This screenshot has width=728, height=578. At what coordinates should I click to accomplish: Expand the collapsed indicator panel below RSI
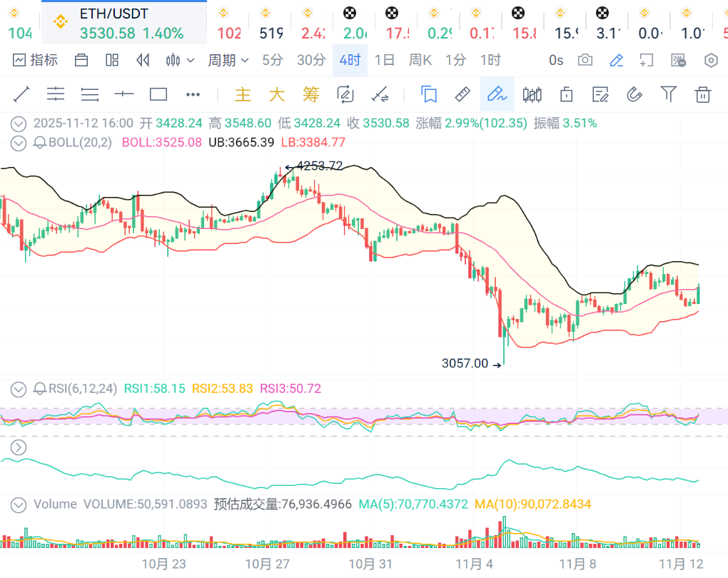(19, 447)
